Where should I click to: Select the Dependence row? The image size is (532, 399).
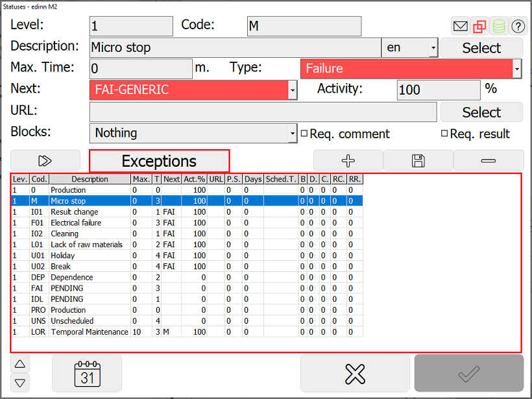187,277
